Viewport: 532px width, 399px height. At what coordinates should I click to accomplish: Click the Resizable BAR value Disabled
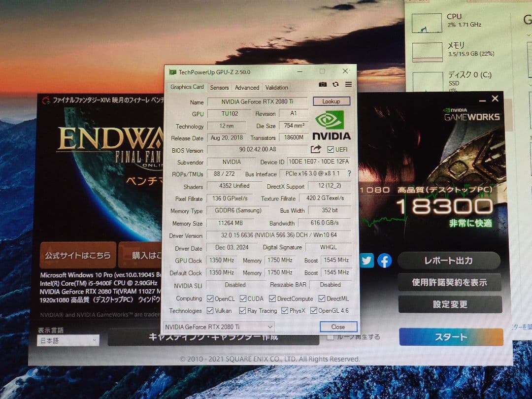[330, 285]
